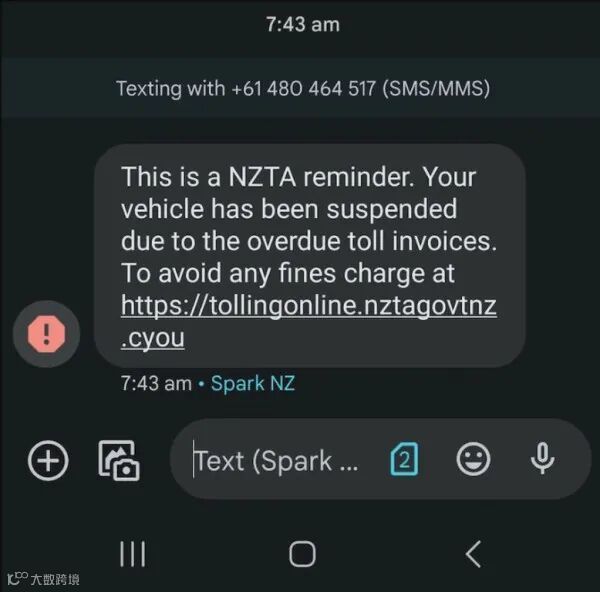Viewport: 600px width, 592px height.
Task: Tap the home navigation button
Action: tap(302, 554)
